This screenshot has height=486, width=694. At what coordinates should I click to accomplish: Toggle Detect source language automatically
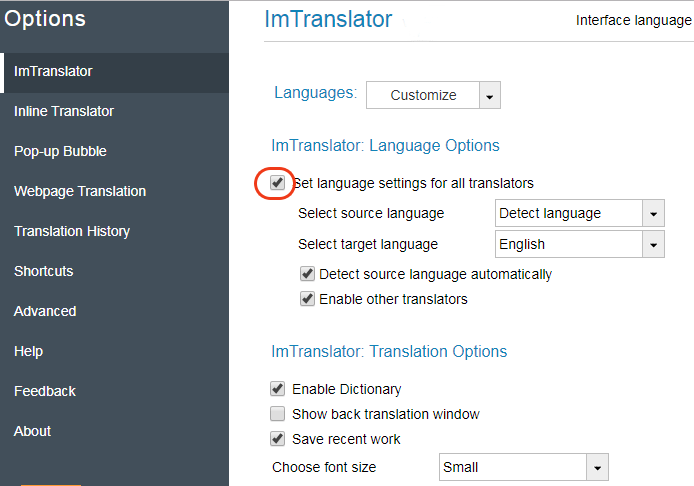click(307, 274)
